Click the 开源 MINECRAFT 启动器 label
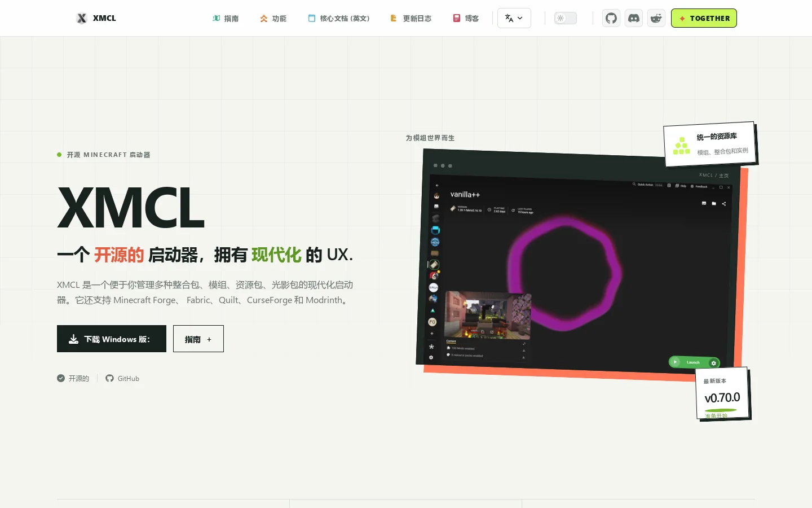812x508 pixels. click(x=108, y=155)
